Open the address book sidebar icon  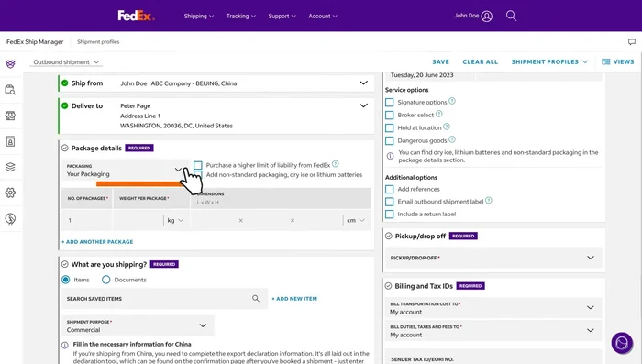(x=10, y=141)
